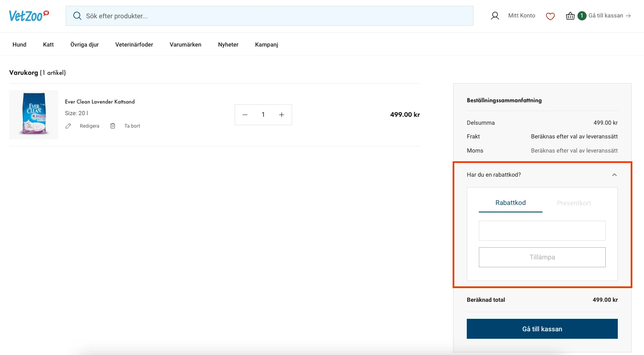Click the shopping basket icon

tap(570, 16)
